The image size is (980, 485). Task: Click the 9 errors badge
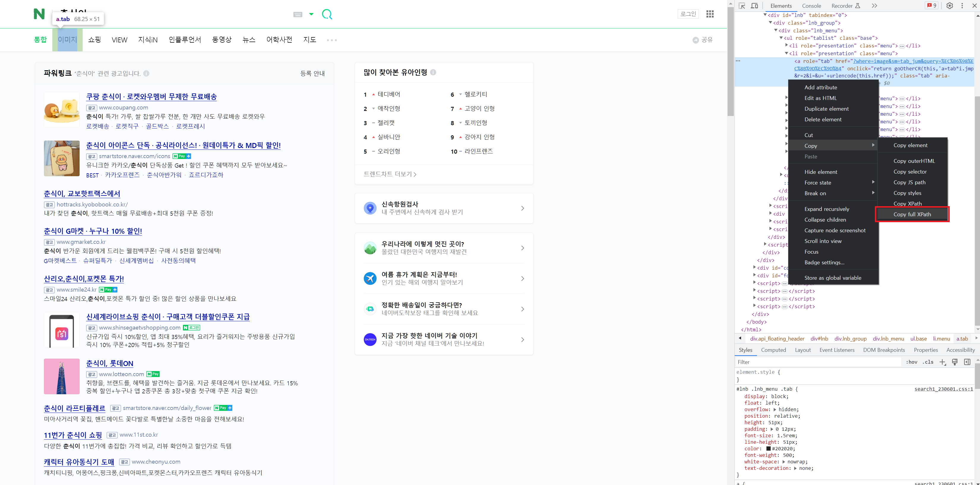932,6
